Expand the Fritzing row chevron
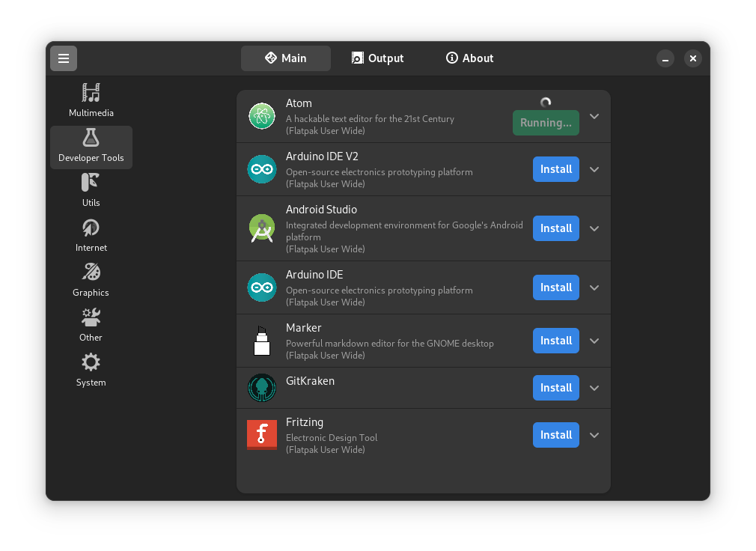This screenshot has width=756, height=551. pos(594,435)
